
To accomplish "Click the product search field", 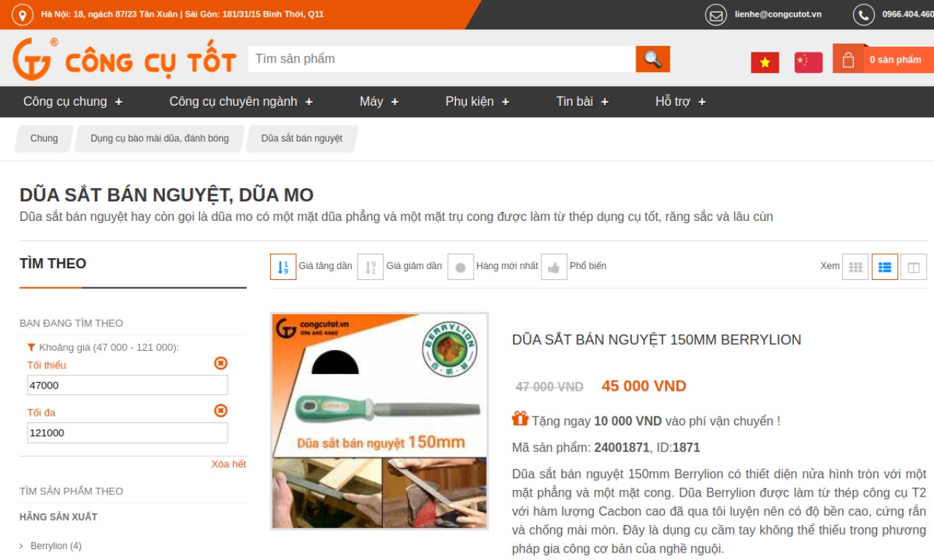I will (x=441, y=59).
